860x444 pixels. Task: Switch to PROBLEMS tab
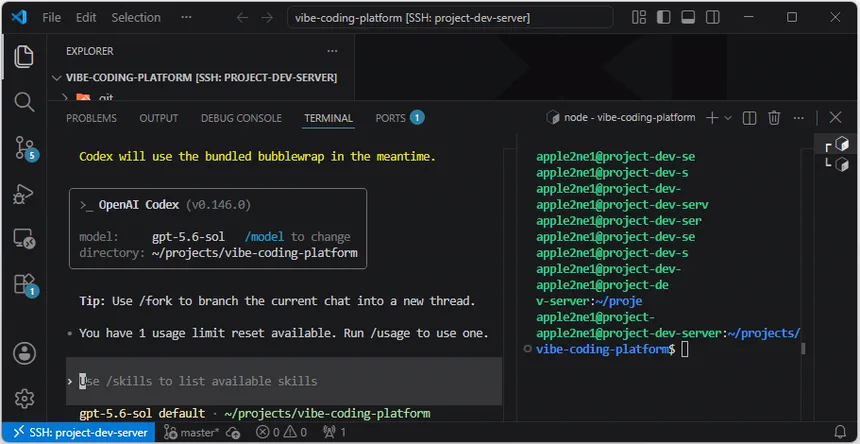tap(91, 118)
